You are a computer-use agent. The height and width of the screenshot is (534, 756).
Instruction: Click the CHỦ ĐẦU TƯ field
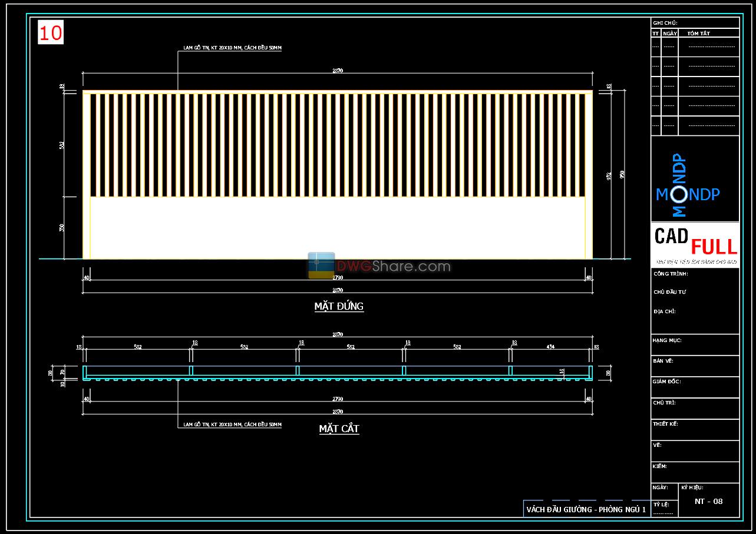pyautogui.click(x=670, y=292)
